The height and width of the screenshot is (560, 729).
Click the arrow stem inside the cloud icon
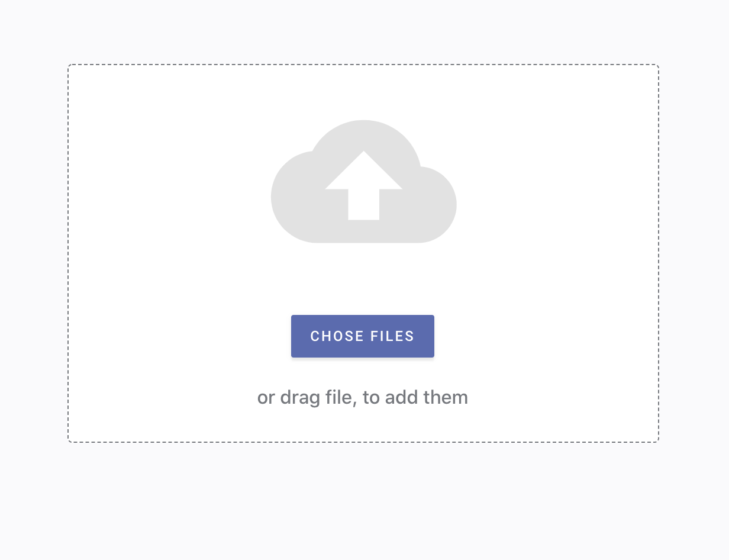[x=363, y=205]
